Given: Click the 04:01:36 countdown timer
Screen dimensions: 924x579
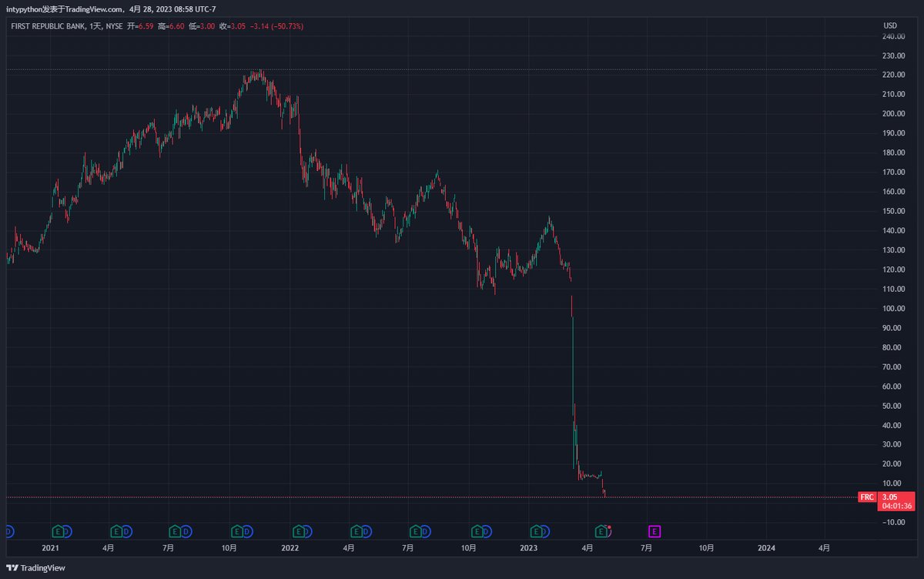Looking at the screenshot, I should (x=898, y=507).
